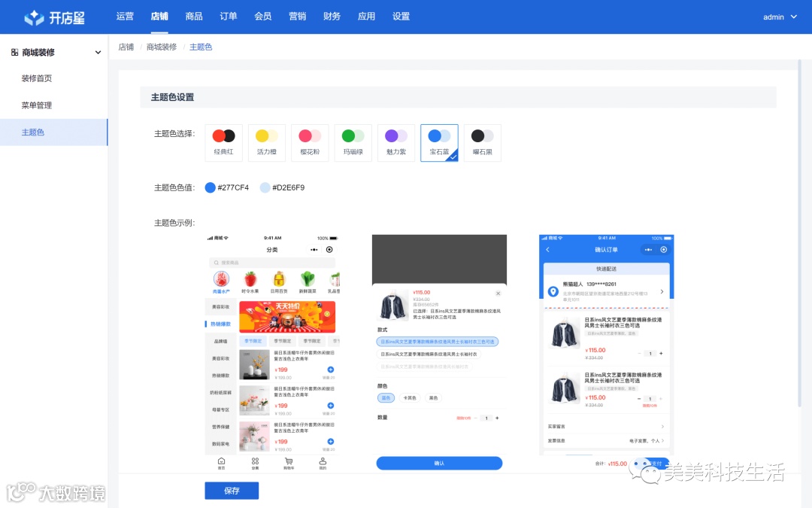Click the jacket thumbnail in product popup

click(393, 305)
